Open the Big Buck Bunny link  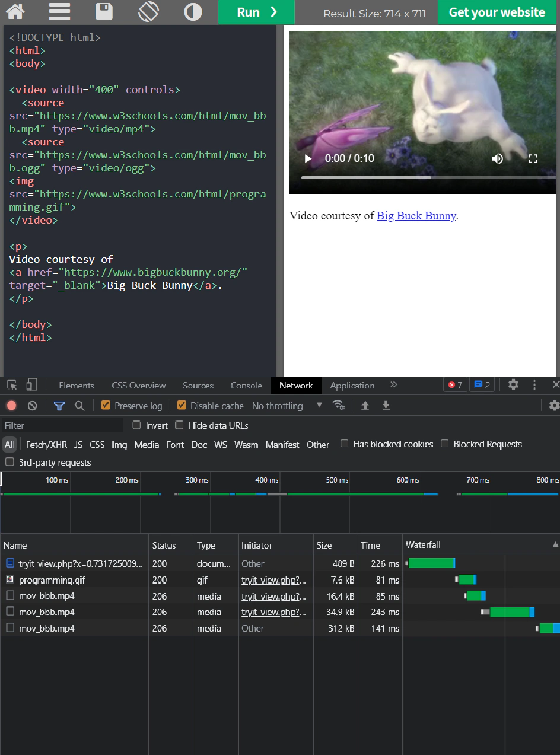point(416,216)
